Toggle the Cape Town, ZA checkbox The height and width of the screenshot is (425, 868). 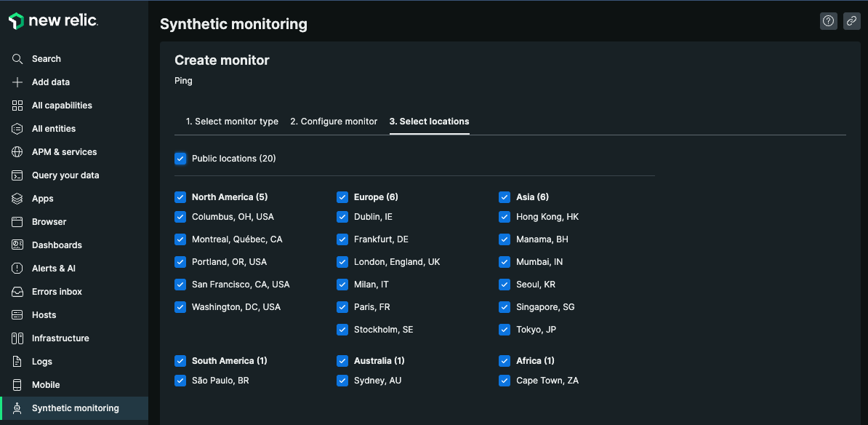tap(505, 381)
